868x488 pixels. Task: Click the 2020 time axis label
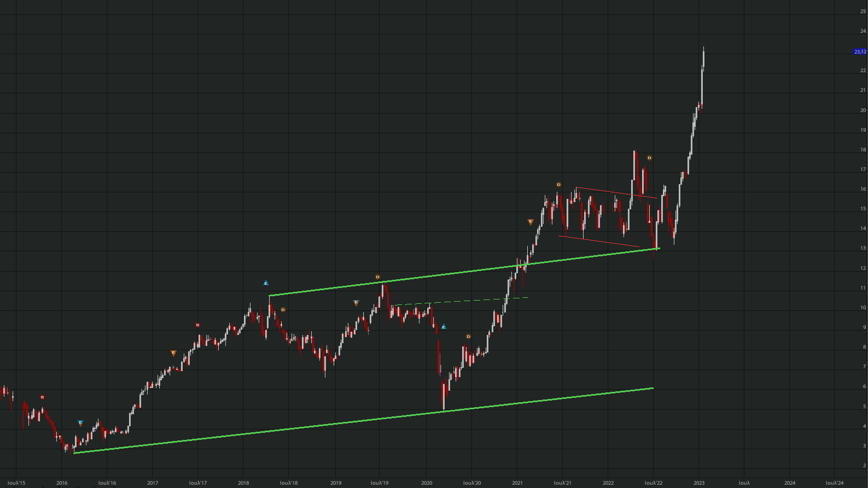(427, 483)
